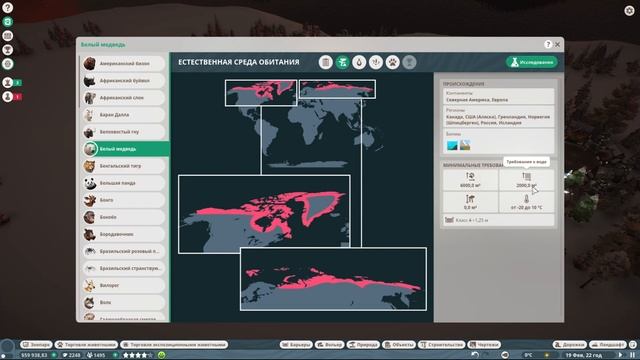
Task: Select Американский бизон in animal list
Action: click(124, 64)
